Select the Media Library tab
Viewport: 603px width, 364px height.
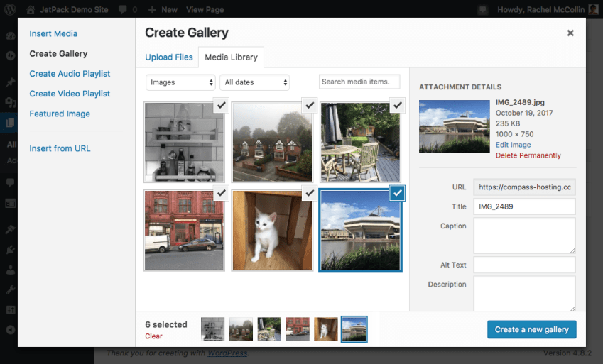[x=231, y=57]
